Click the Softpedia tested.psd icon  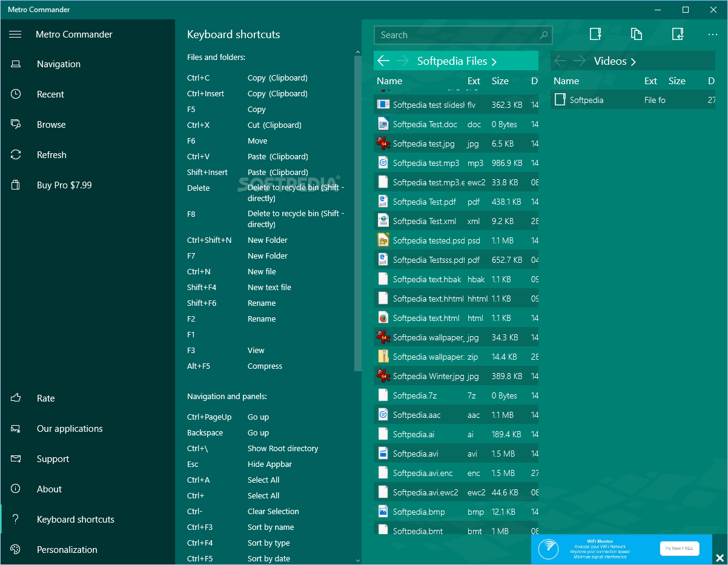(x=383, y=240)
